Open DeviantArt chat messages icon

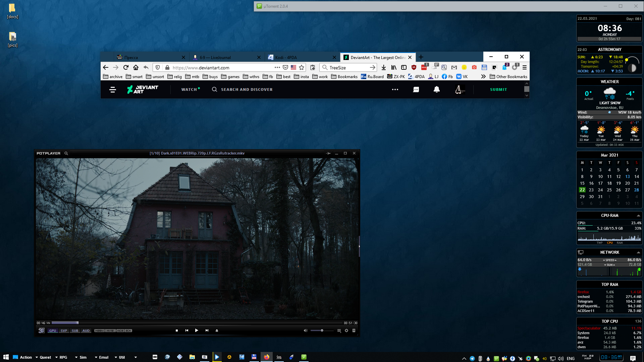(x=416, y=89)
